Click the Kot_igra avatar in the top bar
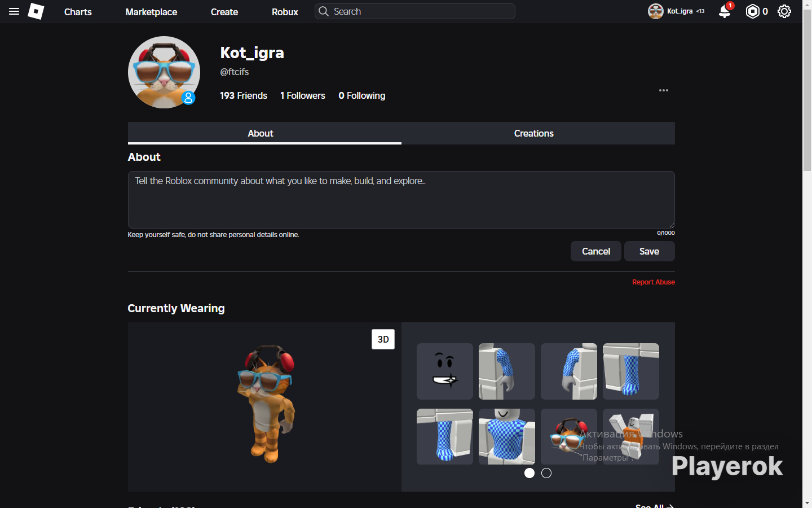The width and height of the screenshot is (812, 508). click(656, 11)
